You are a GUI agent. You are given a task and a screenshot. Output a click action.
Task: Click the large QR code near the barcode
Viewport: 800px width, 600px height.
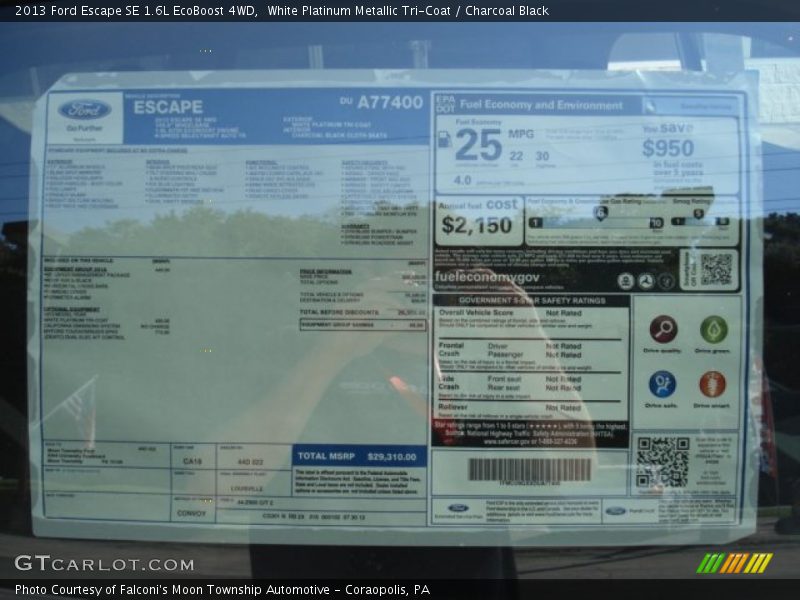tap(662, 462)
